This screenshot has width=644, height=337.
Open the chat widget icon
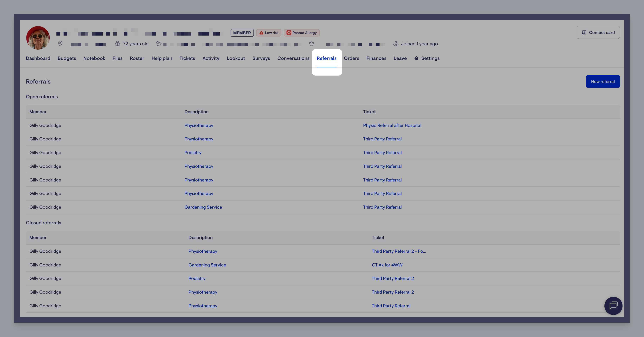[x=613, y=306]
